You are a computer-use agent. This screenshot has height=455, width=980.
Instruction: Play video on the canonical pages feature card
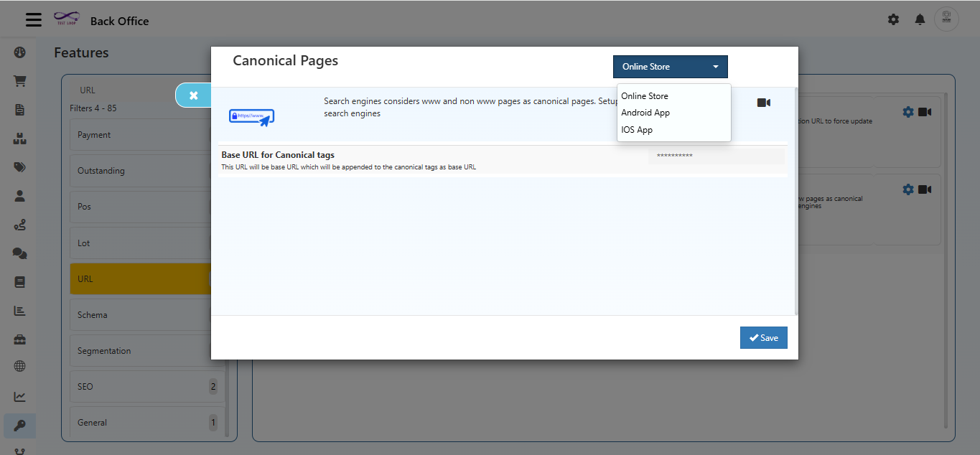[925, 189]
